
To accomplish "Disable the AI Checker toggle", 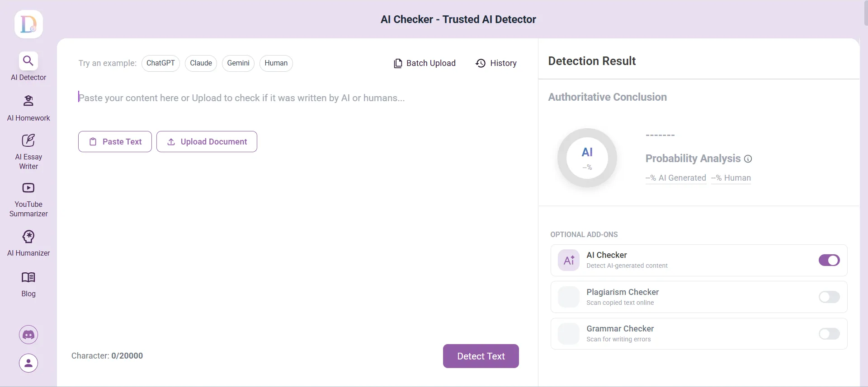I will [829, 261].
